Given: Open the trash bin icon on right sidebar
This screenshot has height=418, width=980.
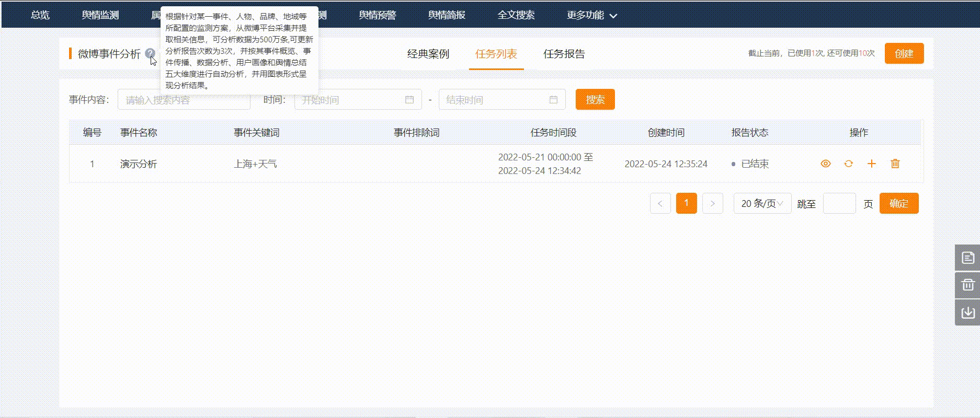Looking at the screenshot, I should [x=968, y=285].
